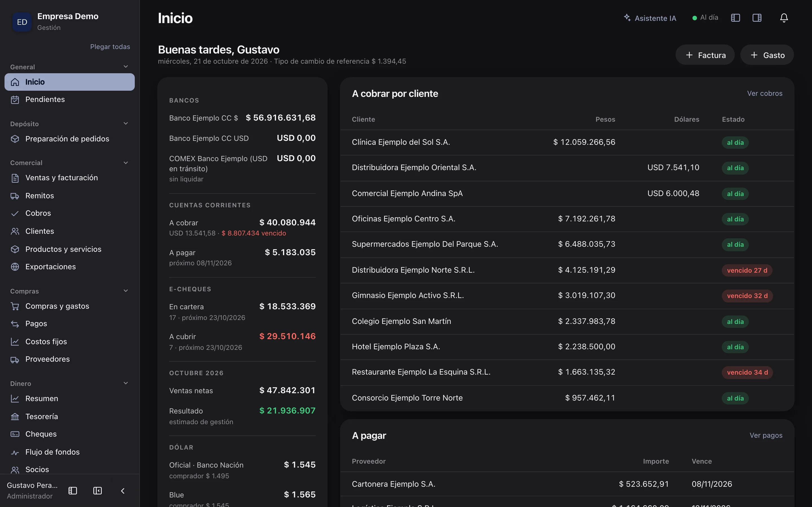The height and width of the screenshot is (507, 812).
Task: Collapse the Dinero section chevron
Action: click(126, 383)
